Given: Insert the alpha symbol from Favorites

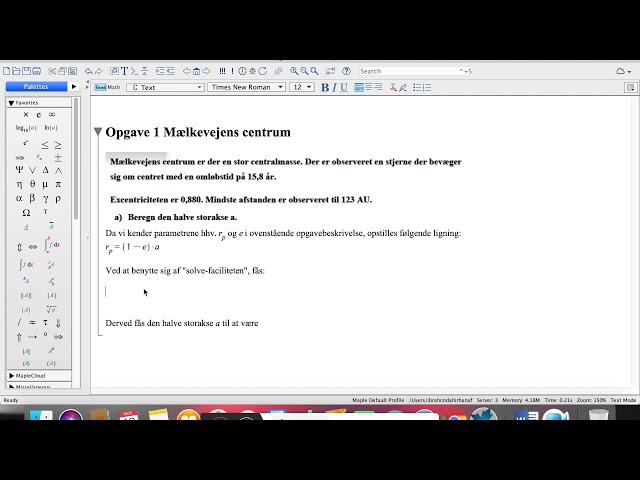Looking at the screenshot, I should [19, 198].
